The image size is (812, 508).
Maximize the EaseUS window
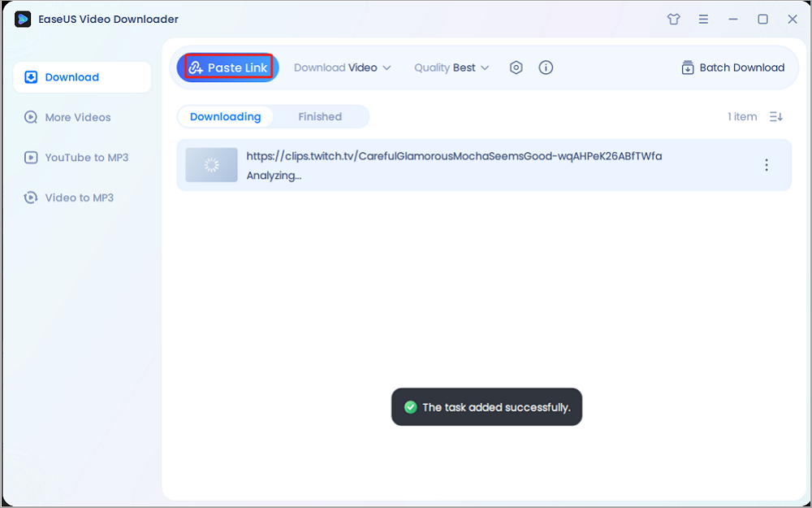click(x=762, y=20)
